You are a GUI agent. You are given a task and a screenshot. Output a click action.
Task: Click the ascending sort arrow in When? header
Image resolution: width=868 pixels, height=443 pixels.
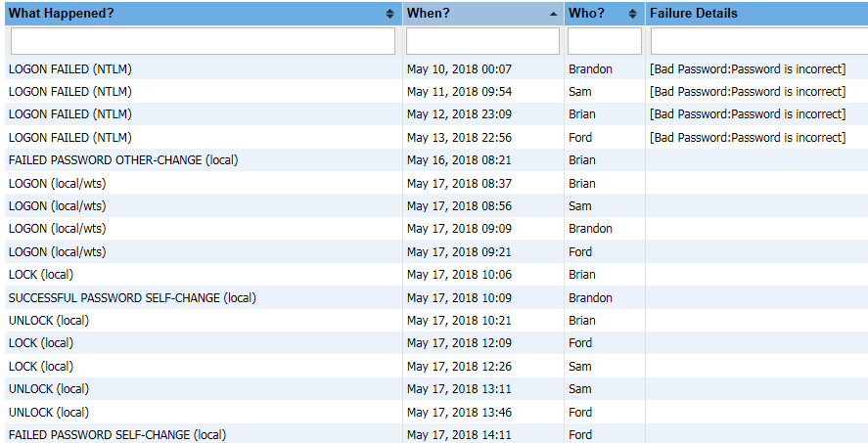coord(553,15)
